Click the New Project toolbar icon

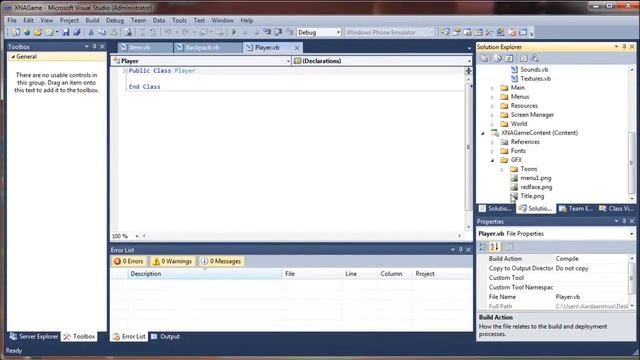pos(16,32)
